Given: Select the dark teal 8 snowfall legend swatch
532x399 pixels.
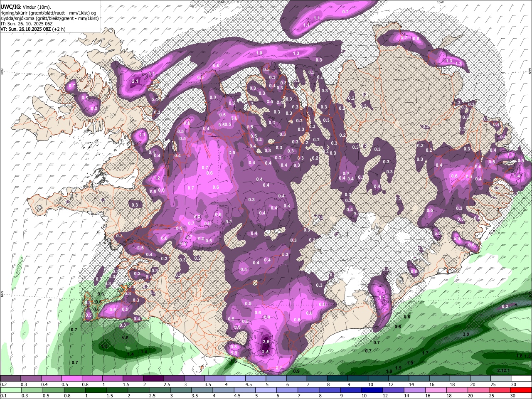Looking at the screenshot, I should [337, 379].
